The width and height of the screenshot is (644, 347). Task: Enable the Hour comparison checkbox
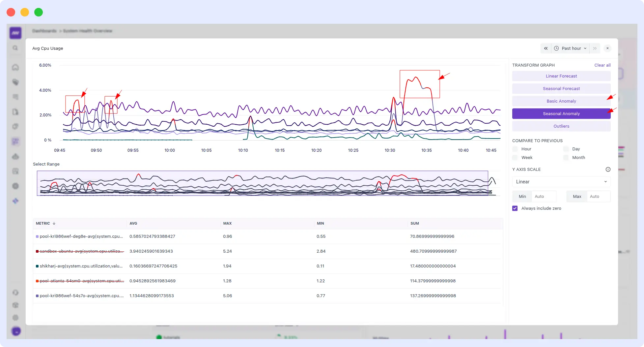click(515, 149)
